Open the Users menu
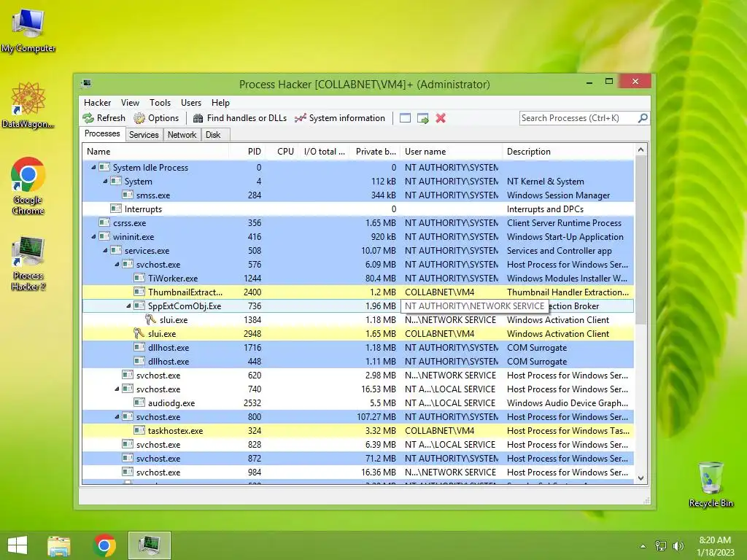 (191, 103)
